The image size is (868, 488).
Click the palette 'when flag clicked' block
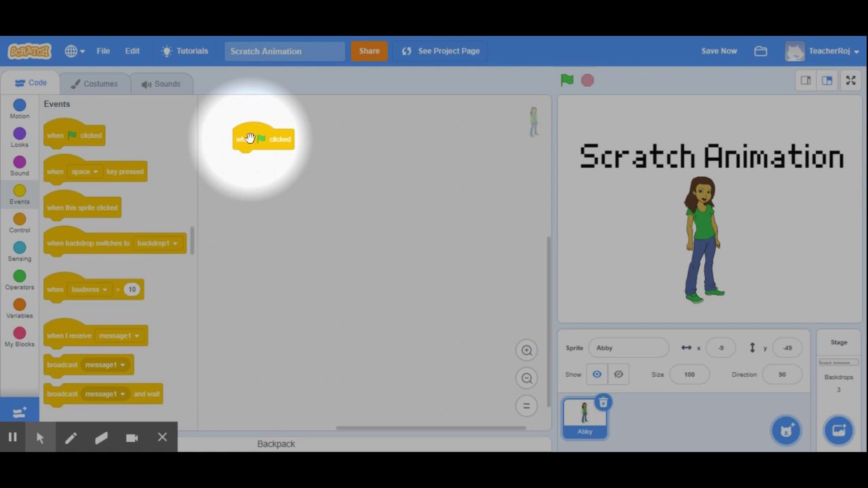pos(75,134)
